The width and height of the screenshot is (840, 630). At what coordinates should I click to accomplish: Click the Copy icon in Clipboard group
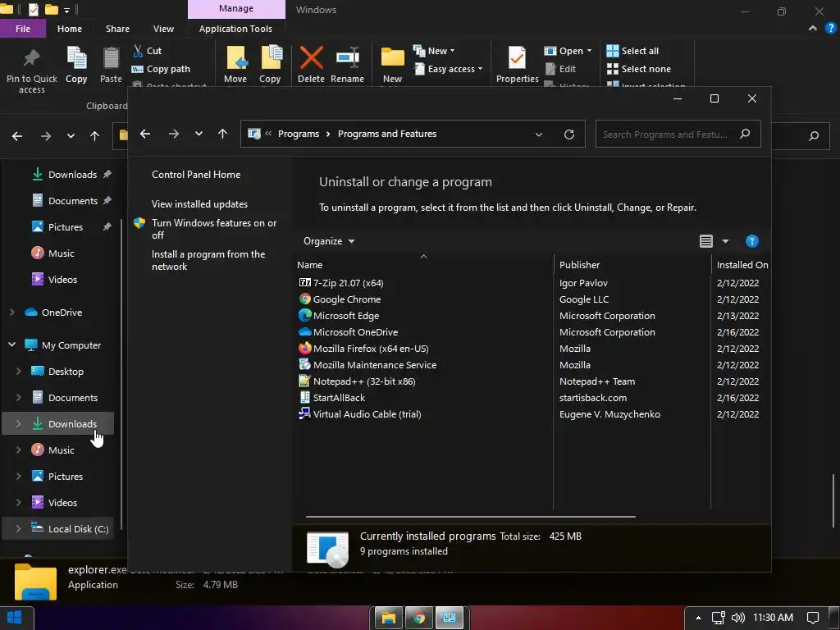pyautogui.click(x=76, y=58)
